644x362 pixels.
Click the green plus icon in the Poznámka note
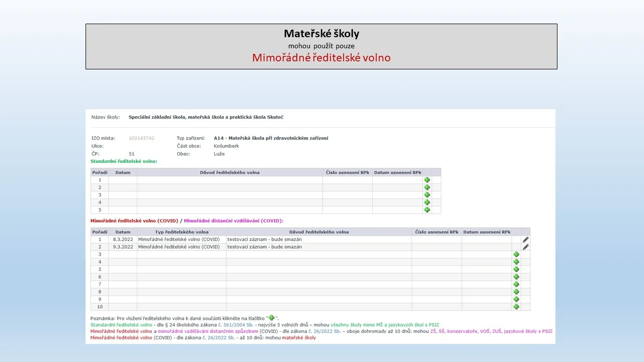[x=272, y=318]
